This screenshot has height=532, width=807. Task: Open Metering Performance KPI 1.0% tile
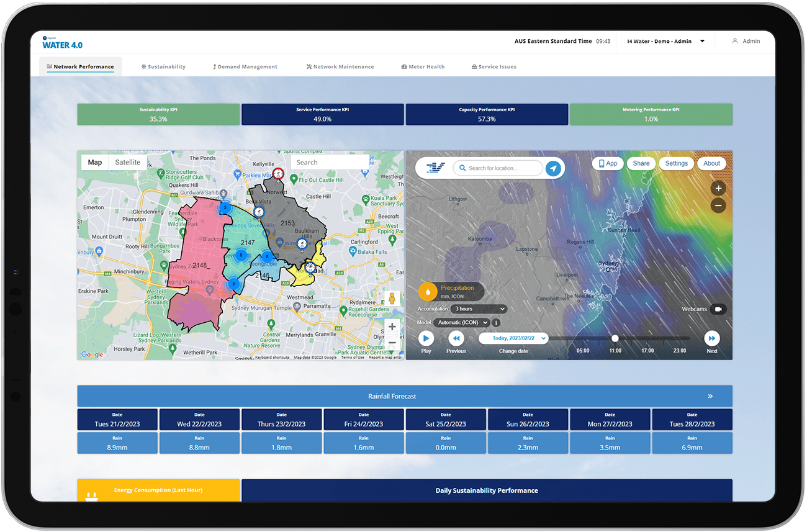tap(651, 114)
